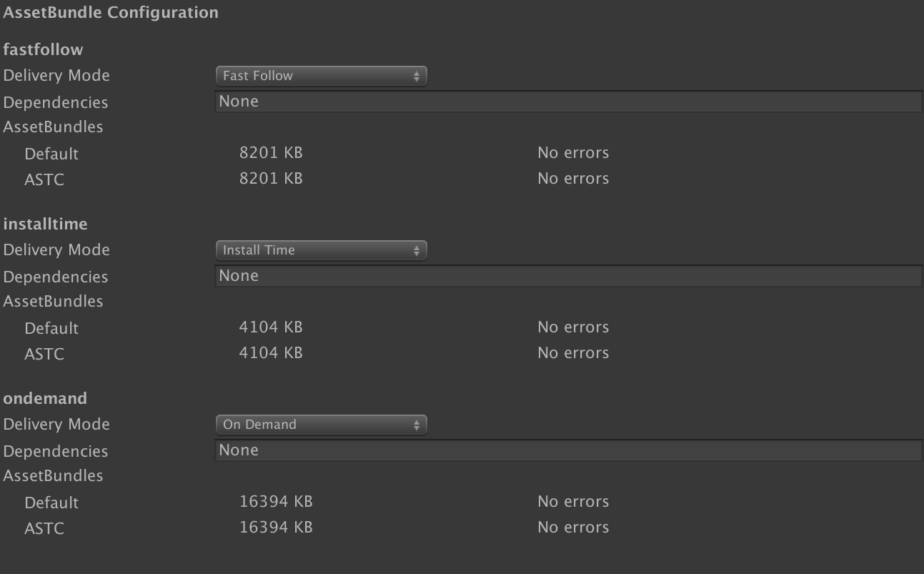Open the On Demand delivery mode dropdown
The image size is (924, 574).
coord(321,425)
